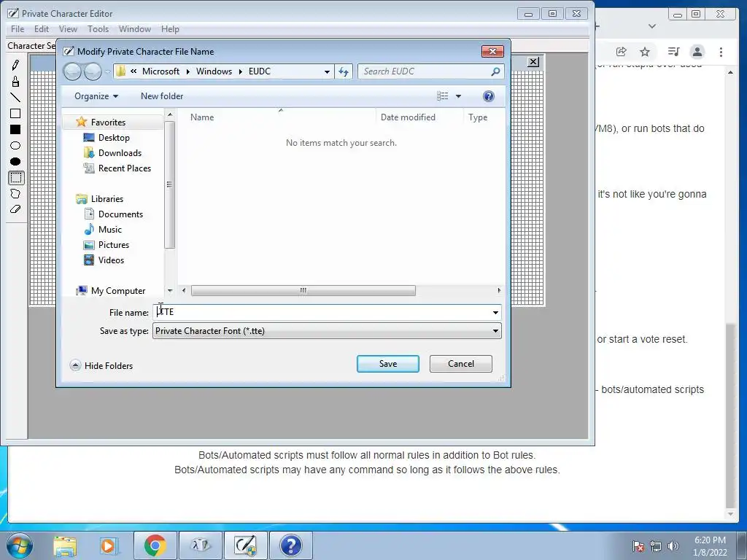Select the Filled Rectangle tool

coord(15,130)
